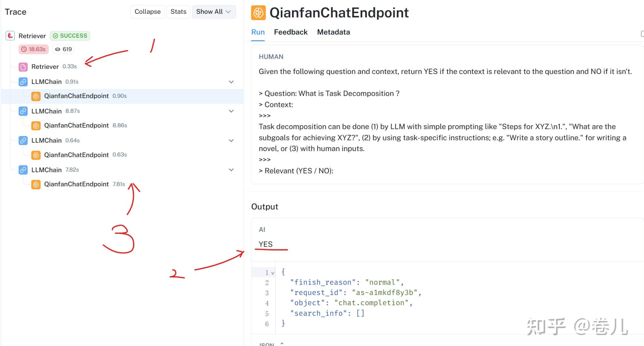Click the LLMChain 0.64s link icon

[x=23, y=140]
